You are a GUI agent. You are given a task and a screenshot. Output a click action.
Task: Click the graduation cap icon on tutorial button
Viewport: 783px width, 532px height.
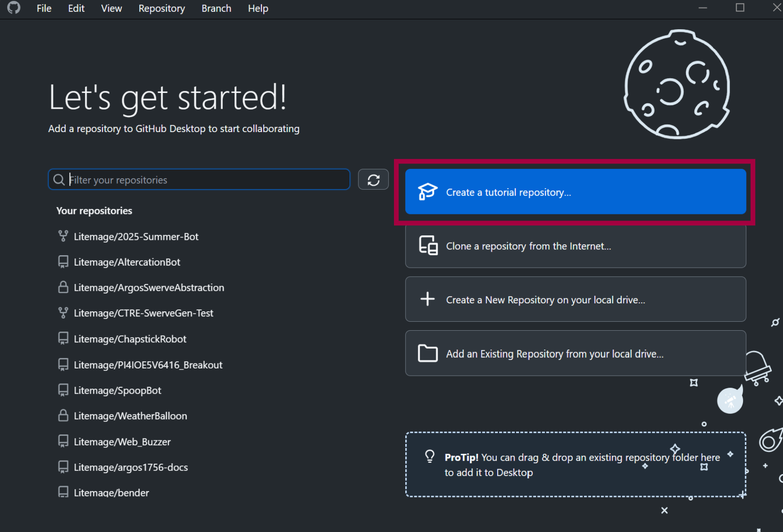click(427, 192)
